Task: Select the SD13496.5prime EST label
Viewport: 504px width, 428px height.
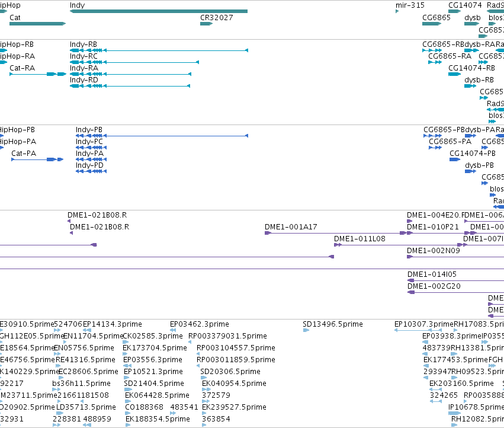Action: click(333, 324)
